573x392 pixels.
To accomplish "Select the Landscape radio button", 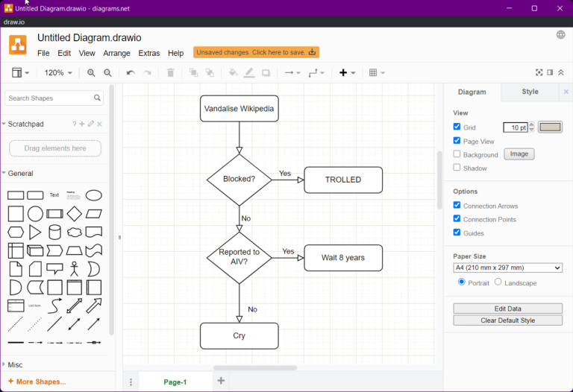I will pos(498,282).
